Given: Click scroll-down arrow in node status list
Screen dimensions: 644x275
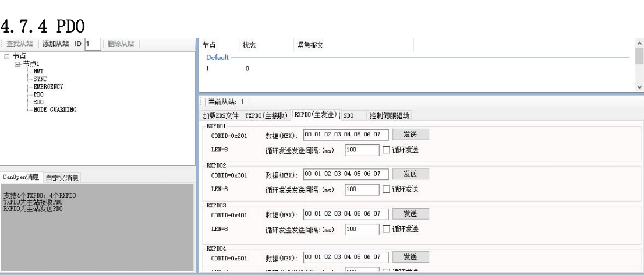Looking at the screenshot, I should click(639, 86).
